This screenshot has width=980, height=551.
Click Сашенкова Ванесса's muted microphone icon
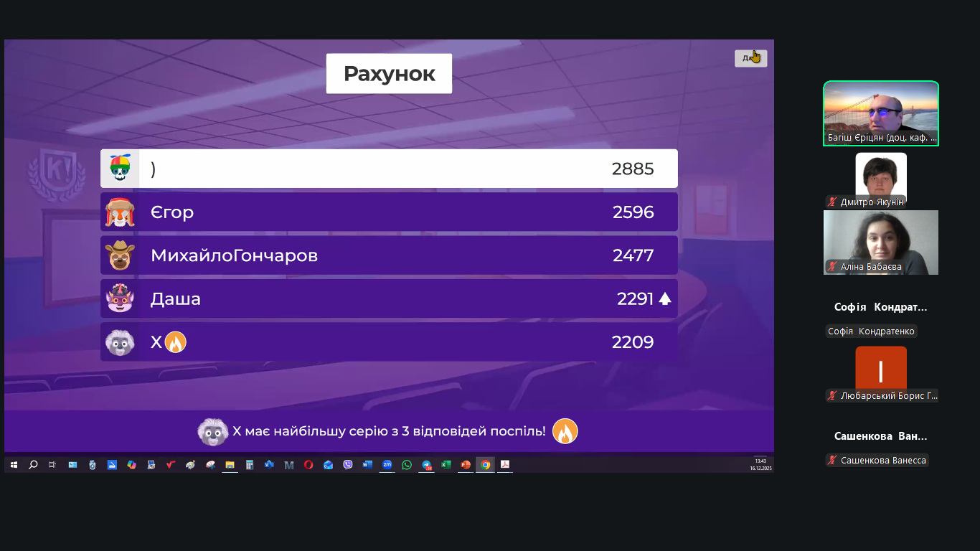832,461
